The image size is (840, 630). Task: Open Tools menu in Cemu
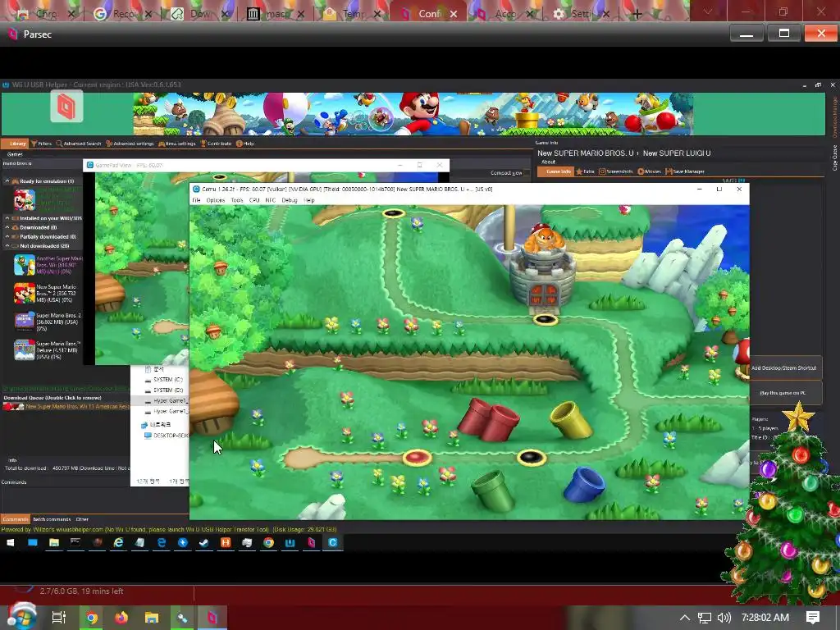coord(237,200)
